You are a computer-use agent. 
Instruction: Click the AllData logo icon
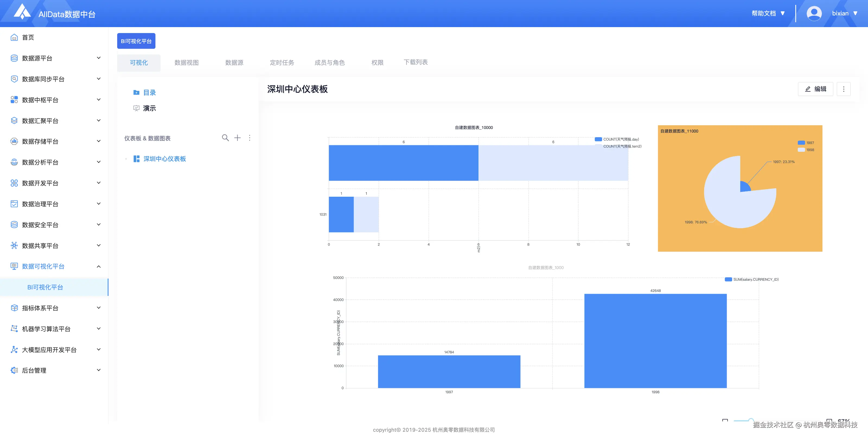pyautogui.click(x=22, y=12)
